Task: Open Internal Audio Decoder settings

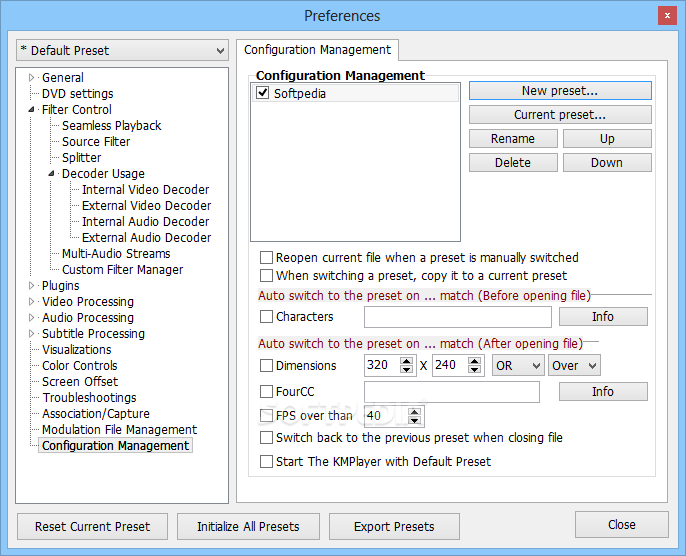Action: [x=145, y=222]
